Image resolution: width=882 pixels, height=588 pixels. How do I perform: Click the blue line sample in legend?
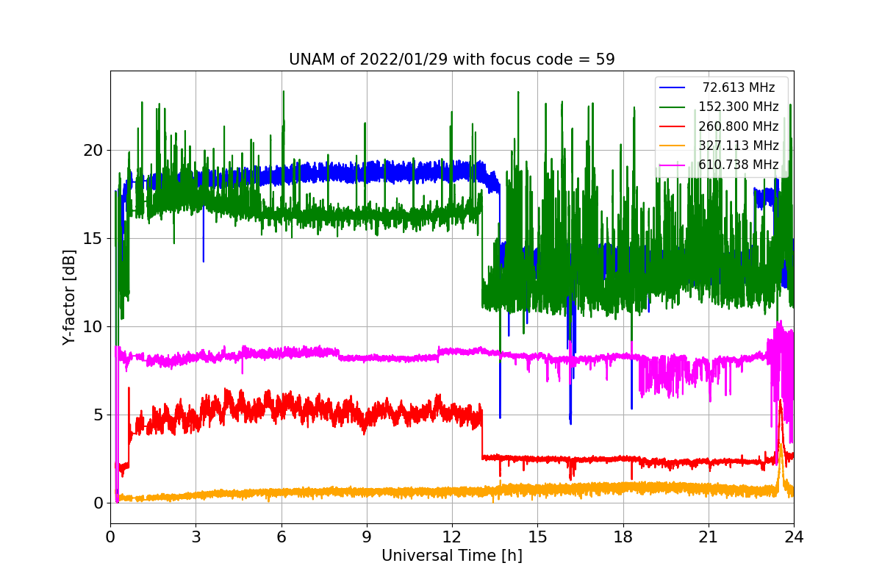coord(673,88)
